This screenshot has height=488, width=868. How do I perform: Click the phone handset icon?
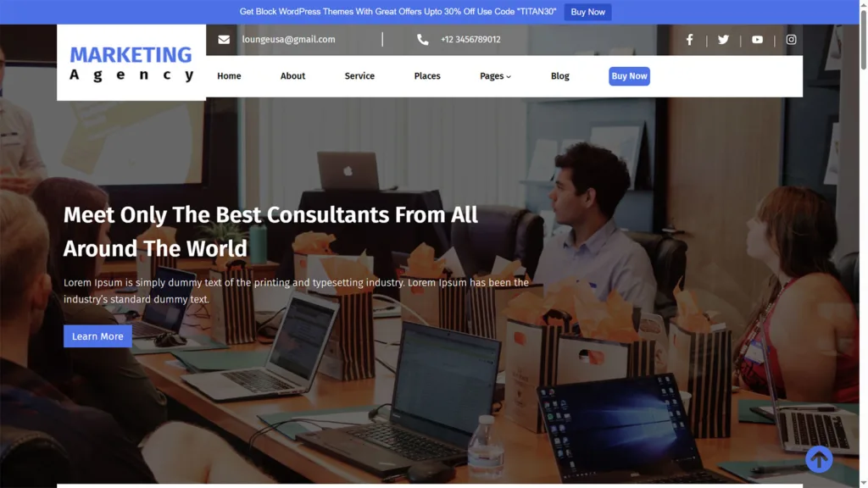pos(422,40)
